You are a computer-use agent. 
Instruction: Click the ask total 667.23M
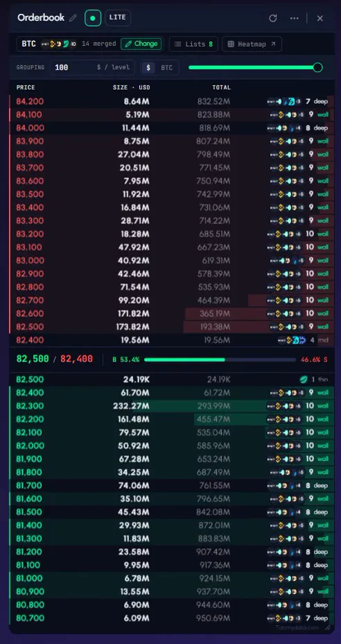[x=213, y=247]
